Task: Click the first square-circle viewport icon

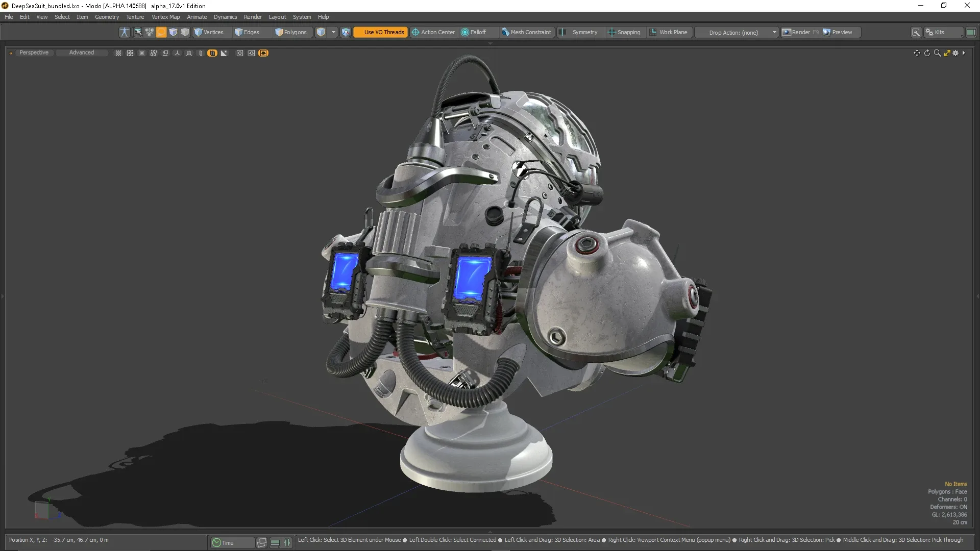Action: (240, 53)
